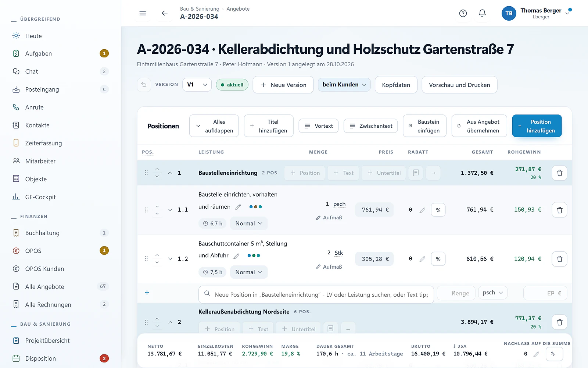Expand position 1.1 details chevron
The width and height of the screenshot is (588, 368).
(170, 210)
